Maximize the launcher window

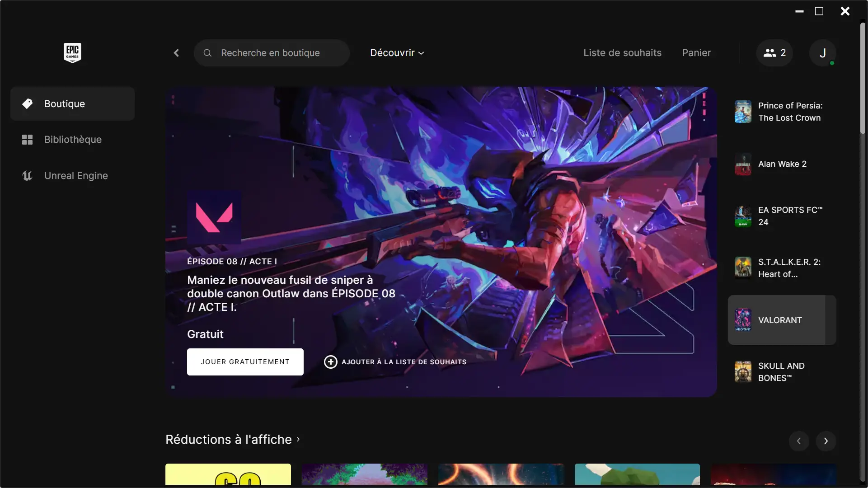pyautogui.click(x=819, y=11)
